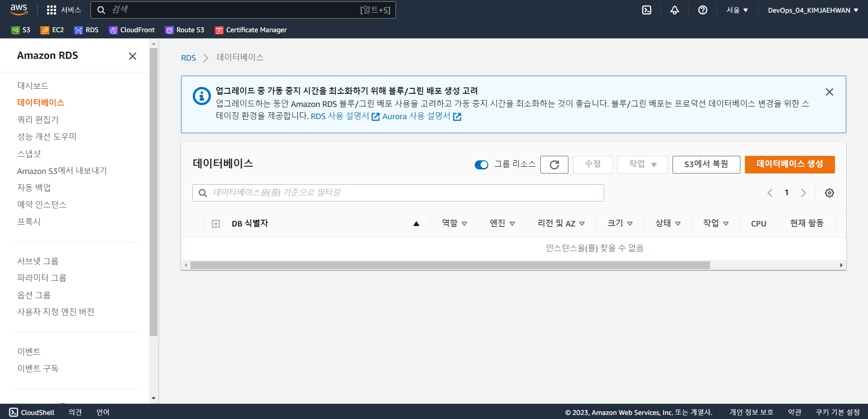Open Amazon S3에서 내보내기 in the sidebar
This screenshot has width=868, height=419.
(x=62, y=171)
